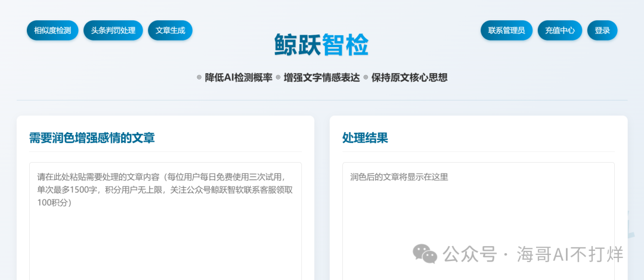Click the 增强文字情感表达 tagline text
The image size is (644, 280).
(x=321, y=77)
